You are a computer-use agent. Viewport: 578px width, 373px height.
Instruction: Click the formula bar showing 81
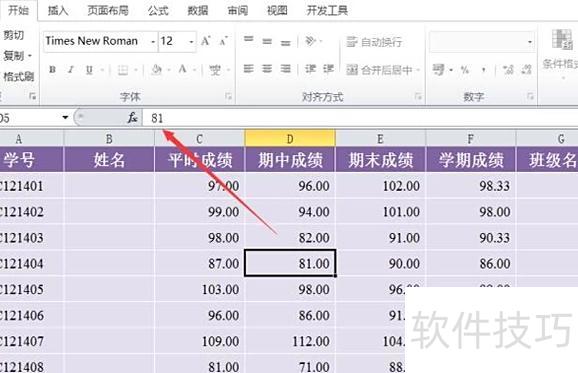click(x=360, y=118)
